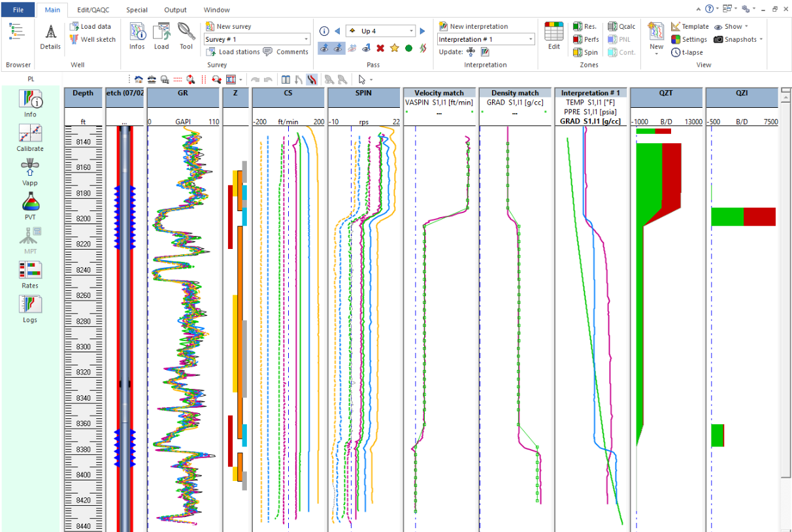Open survey Infos

point(137,37)
